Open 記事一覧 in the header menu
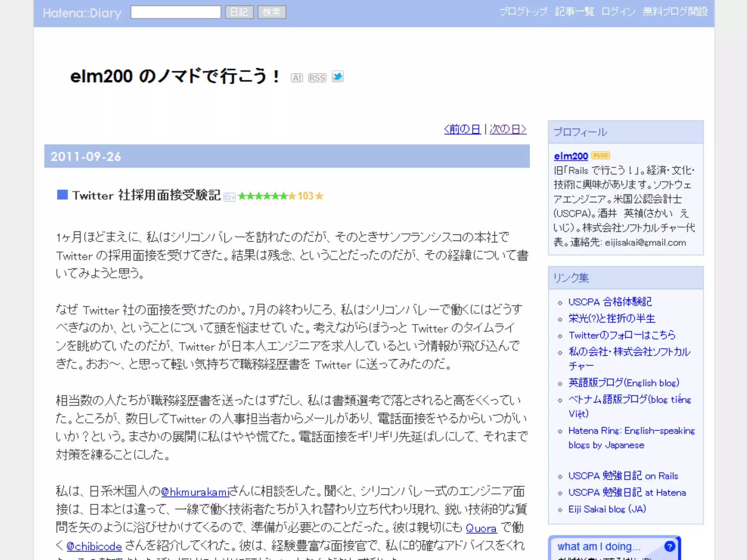Image resolution: width=747 pixels, height=560 pixels. [574, 12]
